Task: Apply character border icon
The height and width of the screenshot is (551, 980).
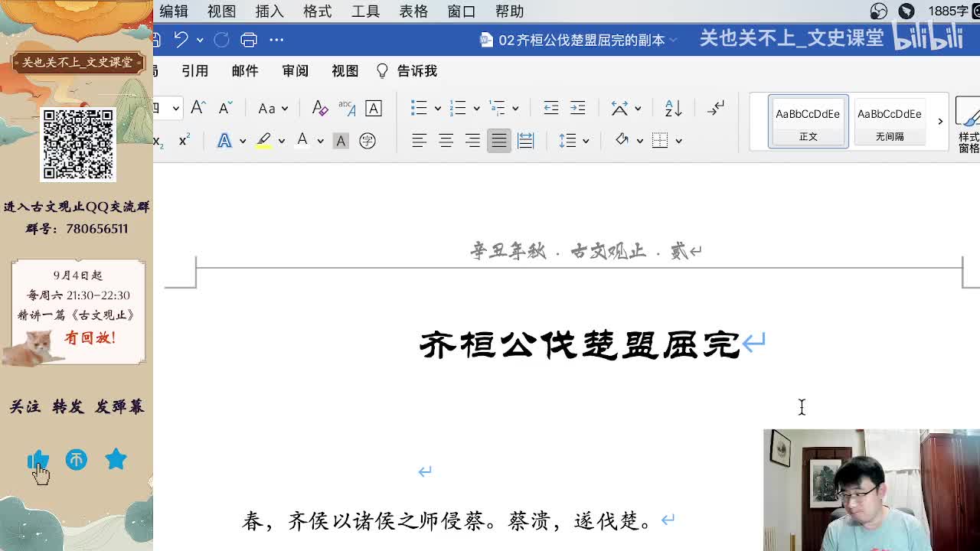Action: [374, 108]
